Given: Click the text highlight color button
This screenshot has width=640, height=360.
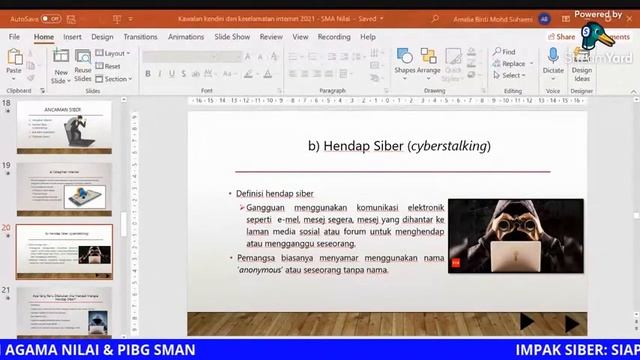Looking at the screenshot, I should [248, 74].
